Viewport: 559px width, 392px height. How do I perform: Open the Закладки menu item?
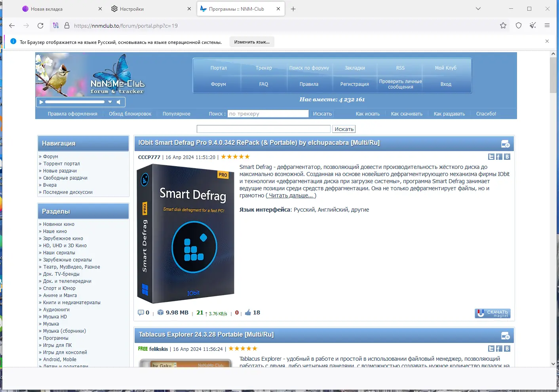pos(355,68)
